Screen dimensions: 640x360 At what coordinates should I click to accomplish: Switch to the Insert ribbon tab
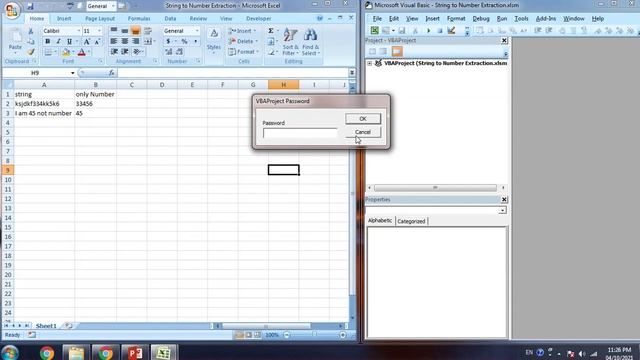click(64, 19)
